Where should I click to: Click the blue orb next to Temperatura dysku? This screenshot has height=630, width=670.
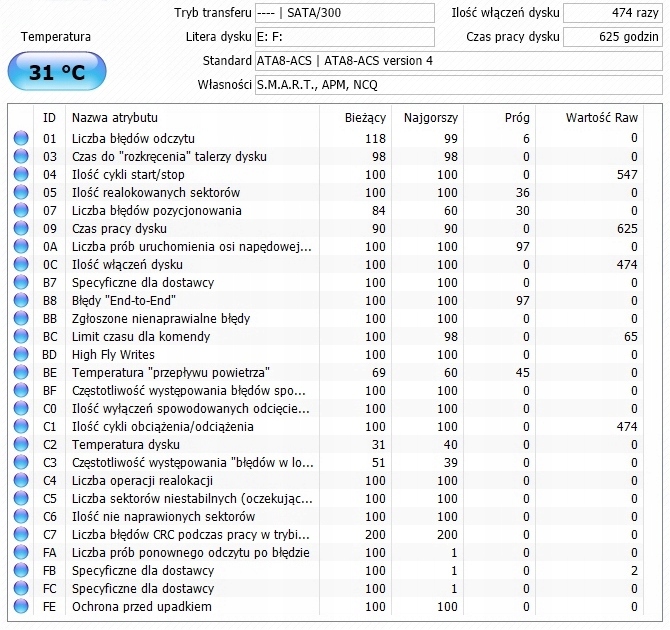[x=21, y=444]
